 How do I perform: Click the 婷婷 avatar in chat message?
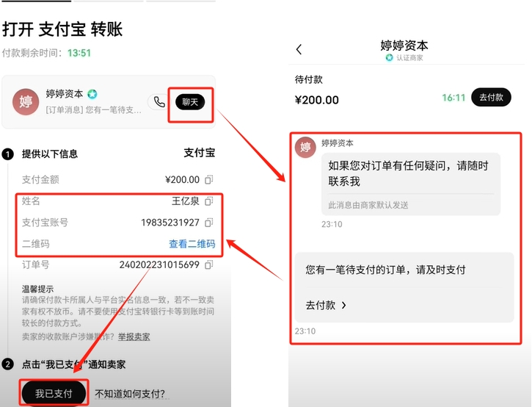tap(305, 148)
